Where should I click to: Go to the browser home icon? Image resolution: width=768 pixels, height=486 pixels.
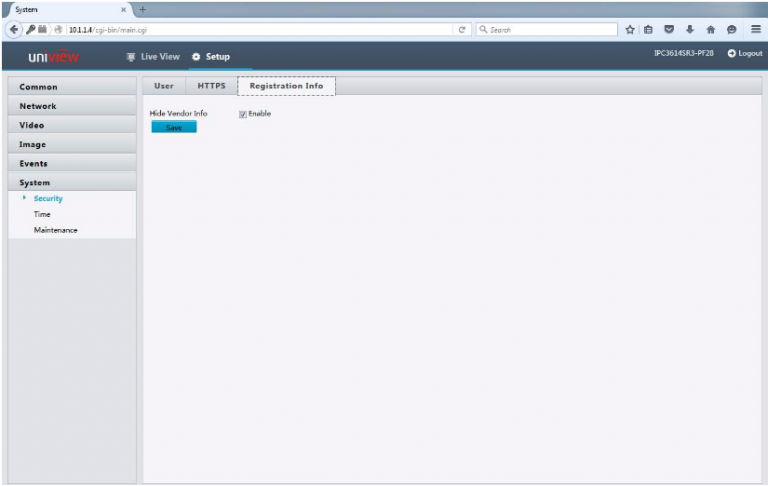(x=711, y=29)
